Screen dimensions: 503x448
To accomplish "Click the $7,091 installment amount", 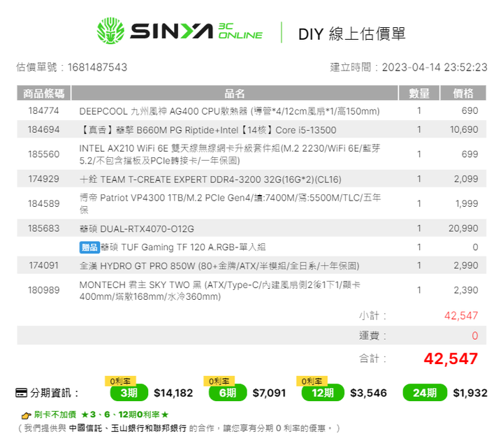I will click(269, 393).
